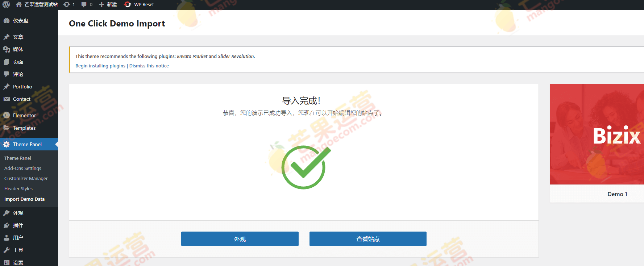644x266 pixels.
Task: Click the 用户 user icon
Action: point(7,238)
